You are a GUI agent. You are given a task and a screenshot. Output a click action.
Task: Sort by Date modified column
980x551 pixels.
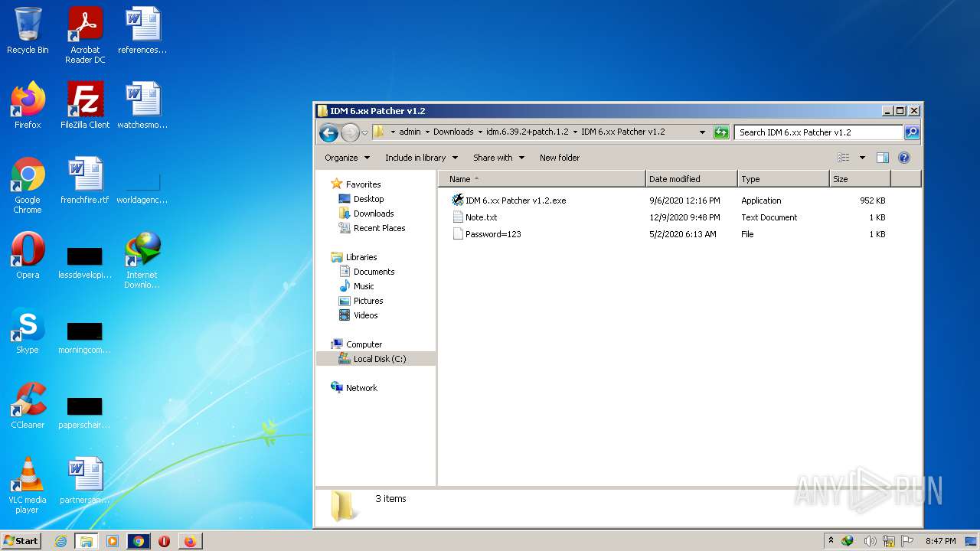tap(691, 179)
